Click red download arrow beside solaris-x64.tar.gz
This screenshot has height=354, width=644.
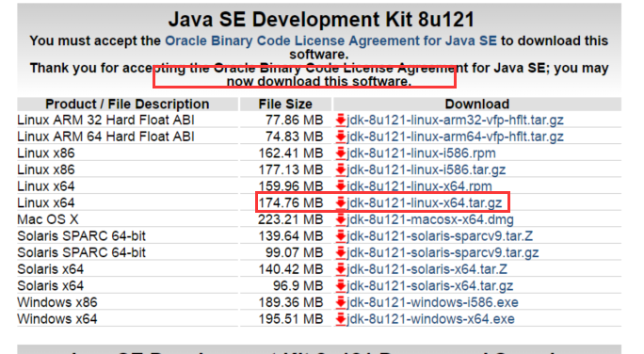pyautogui.click(x=341, y=286)
